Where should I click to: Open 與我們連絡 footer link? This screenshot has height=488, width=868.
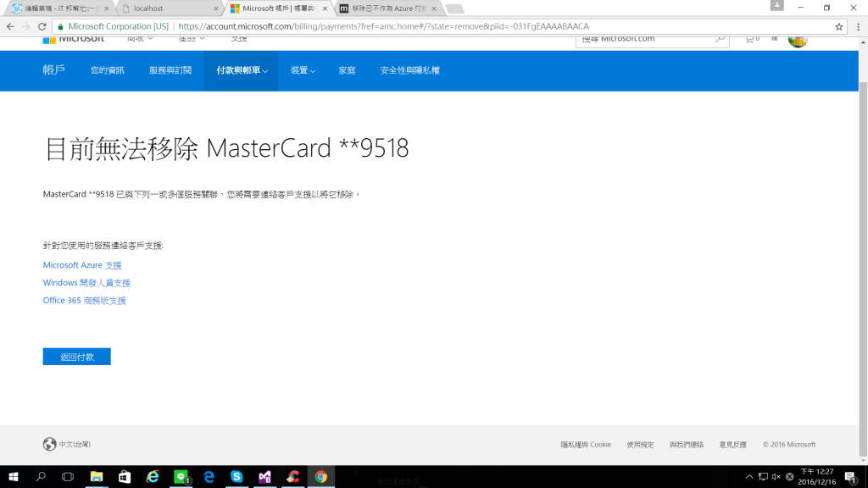[687, 444]
